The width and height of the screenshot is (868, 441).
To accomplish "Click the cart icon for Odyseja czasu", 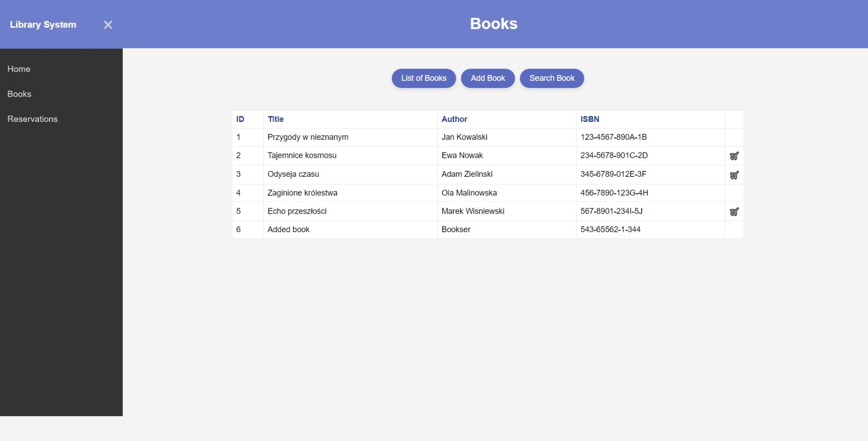I will tap(734, 174).
